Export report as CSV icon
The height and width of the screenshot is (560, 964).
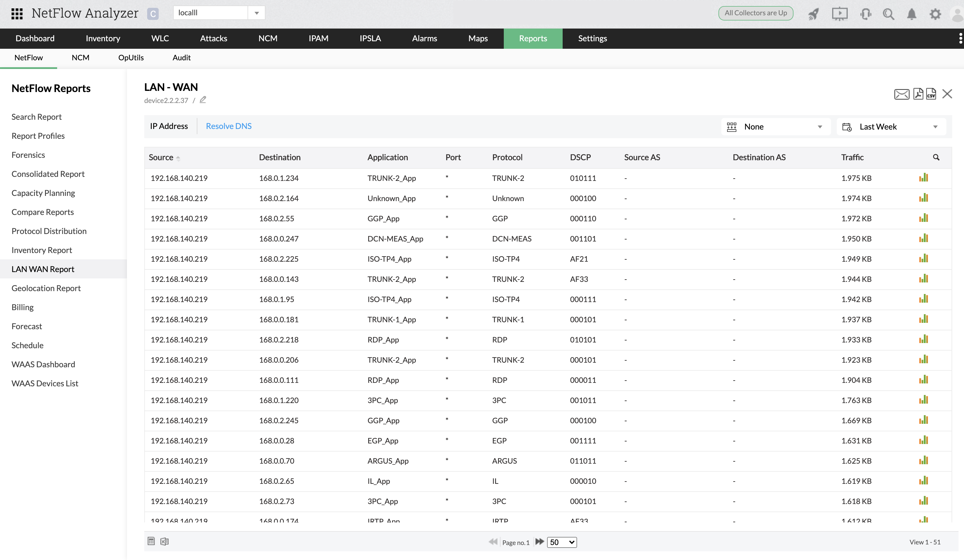point(931,94)
